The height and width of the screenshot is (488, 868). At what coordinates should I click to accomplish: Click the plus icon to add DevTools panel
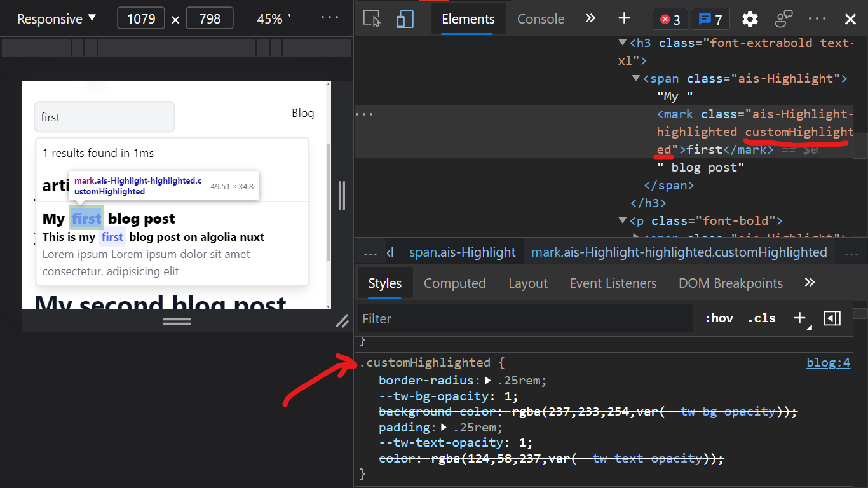pos(624,18)
